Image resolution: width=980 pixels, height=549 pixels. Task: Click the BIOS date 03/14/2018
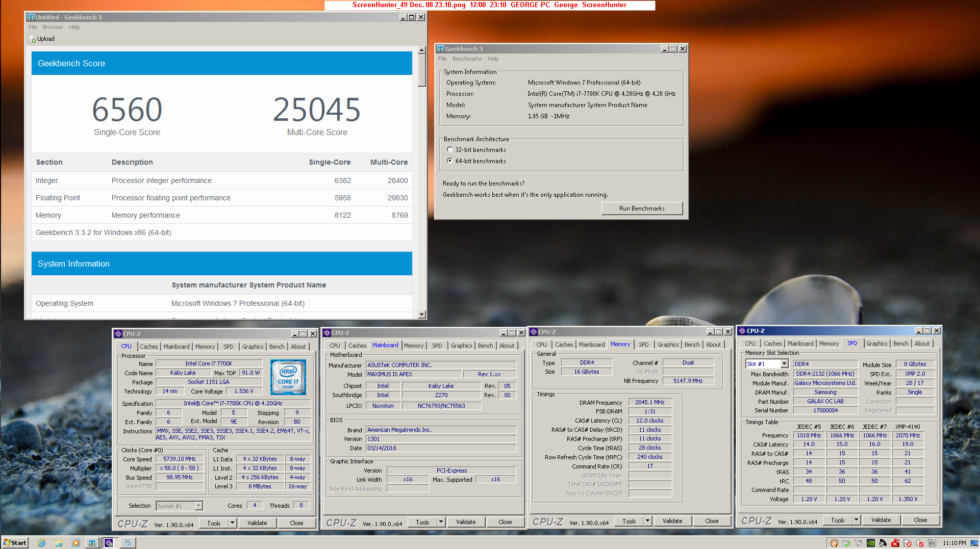point(441,448)
